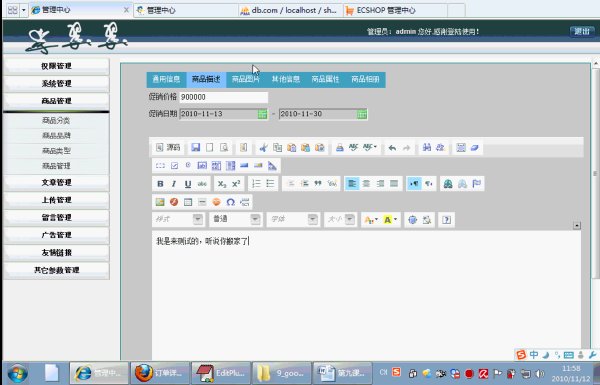This screenshot has height=385, width=600.
Task: Toggle superscript formatting
Action: click(236, 184)
